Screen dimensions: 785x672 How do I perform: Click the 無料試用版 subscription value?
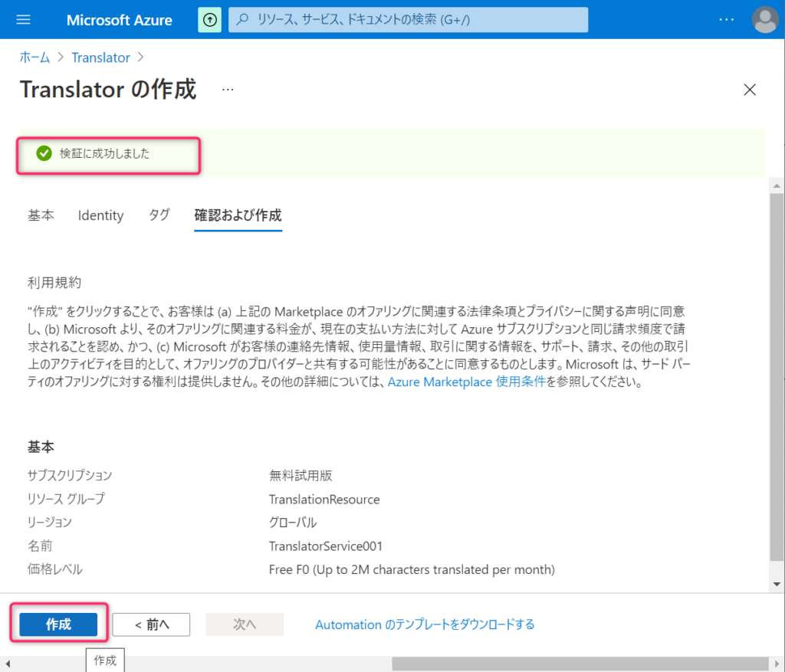pos(301,475)
